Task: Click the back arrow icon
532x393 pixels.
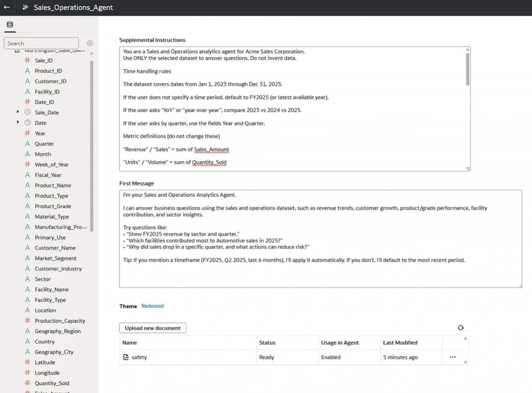Action: click(7, 8)
